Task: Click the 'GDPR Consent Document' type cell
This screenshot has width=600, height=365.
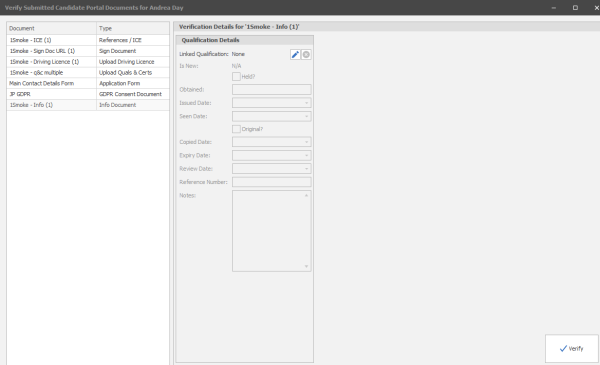Action: (133, 94)
